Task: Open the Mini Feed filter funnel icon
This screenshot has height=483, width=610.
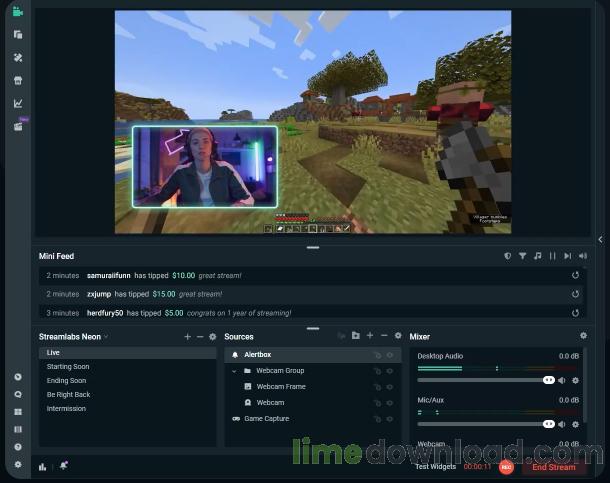Action: tap(522, 256)
